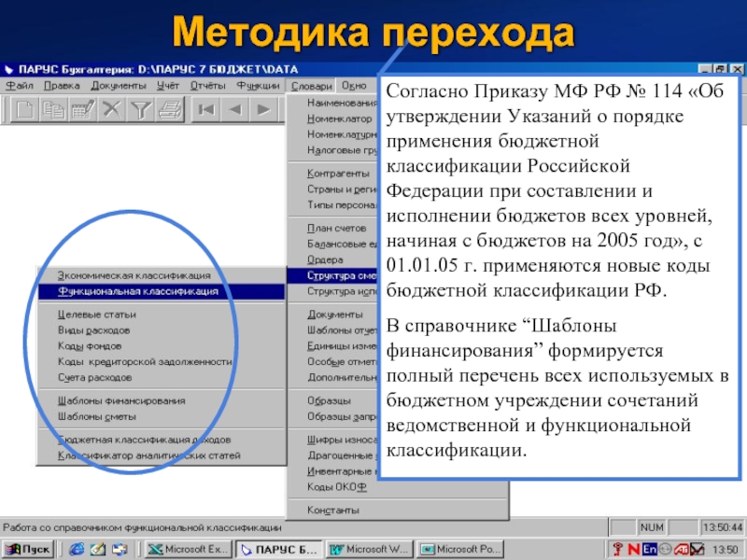
Task: Click the previous record arrow icon
Action: 234,109
